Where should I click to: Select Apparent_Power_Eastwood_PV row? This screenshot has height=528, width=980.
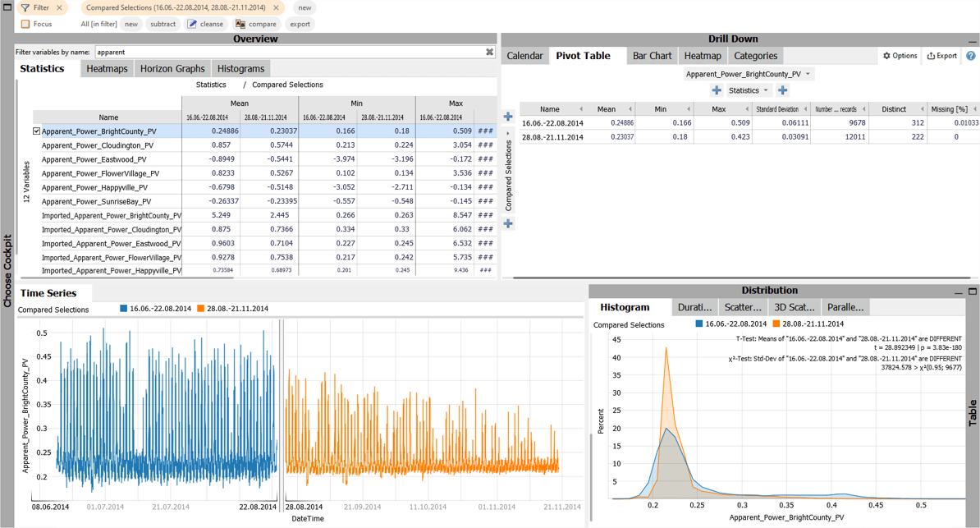[264, 159]
